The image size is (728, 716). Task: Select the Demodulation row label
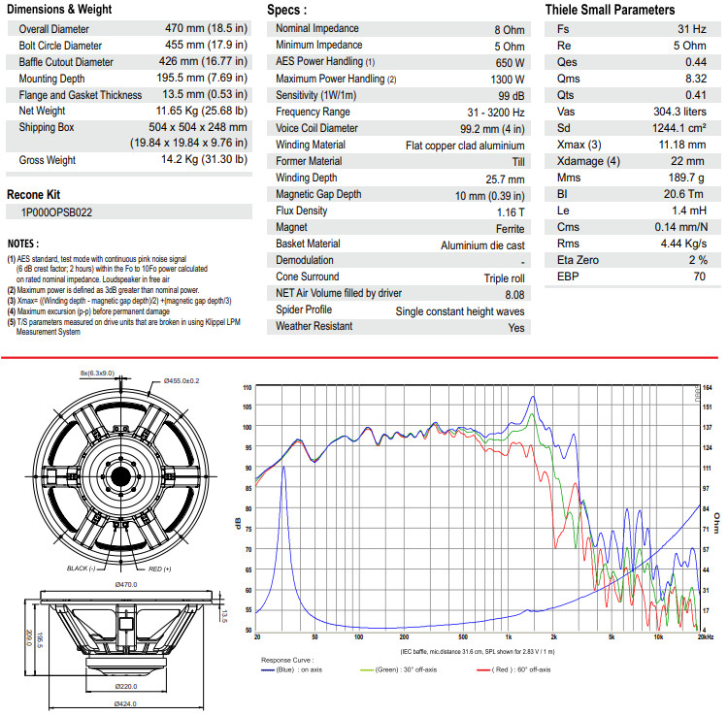click(305, 260)
